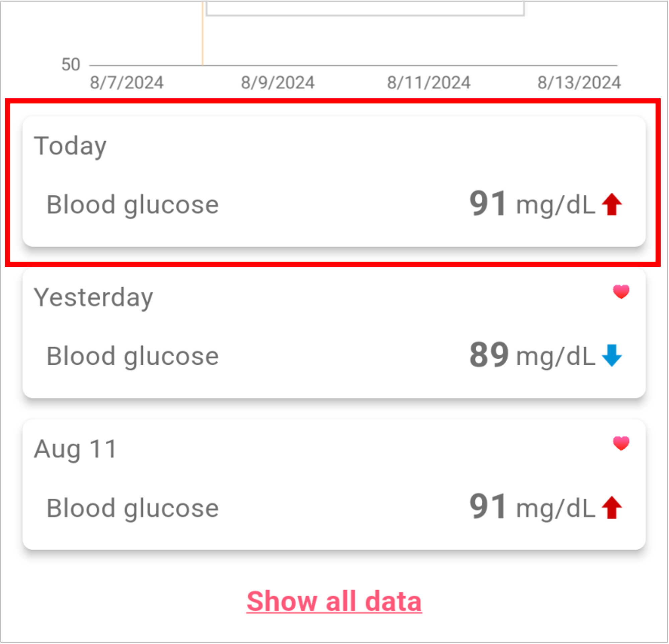Select the 89 mg/dL value for Yesterday
The width and height of the screenshot is (669, 644).
click(532, 355)
